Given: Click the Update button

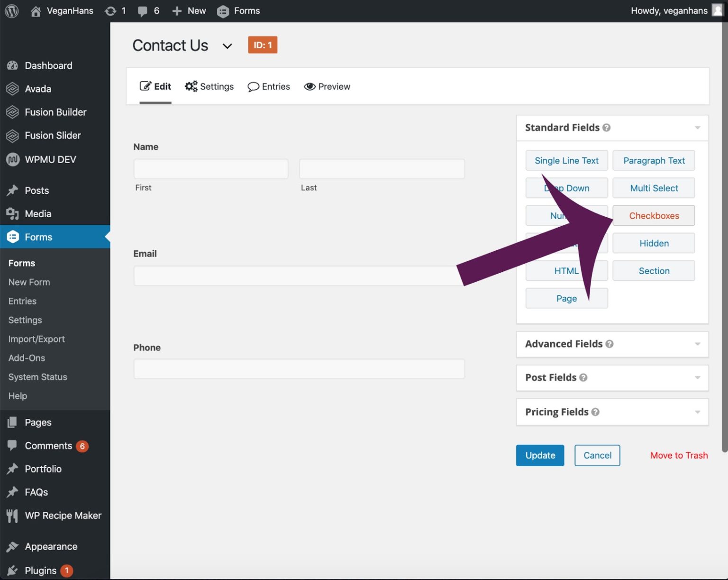Looking at the screenshot, I should point(540,455).
